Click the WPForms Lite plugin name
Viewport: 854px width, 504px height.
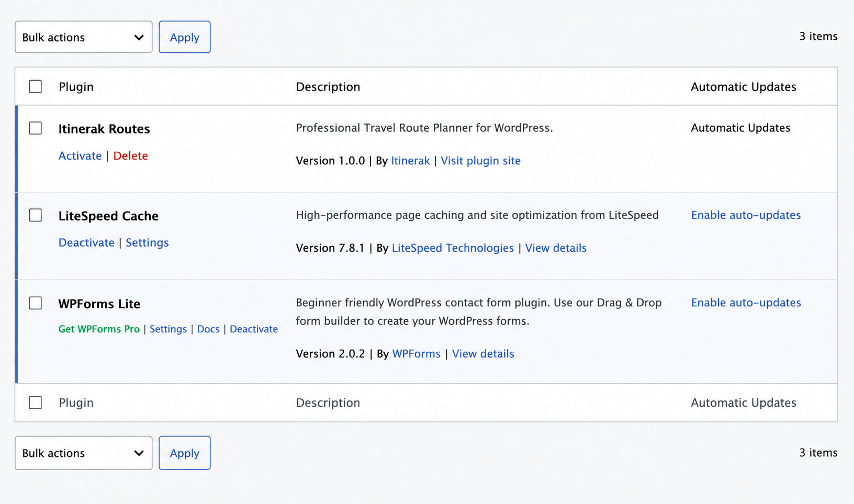pyautogui.click(x=99, y=304)
